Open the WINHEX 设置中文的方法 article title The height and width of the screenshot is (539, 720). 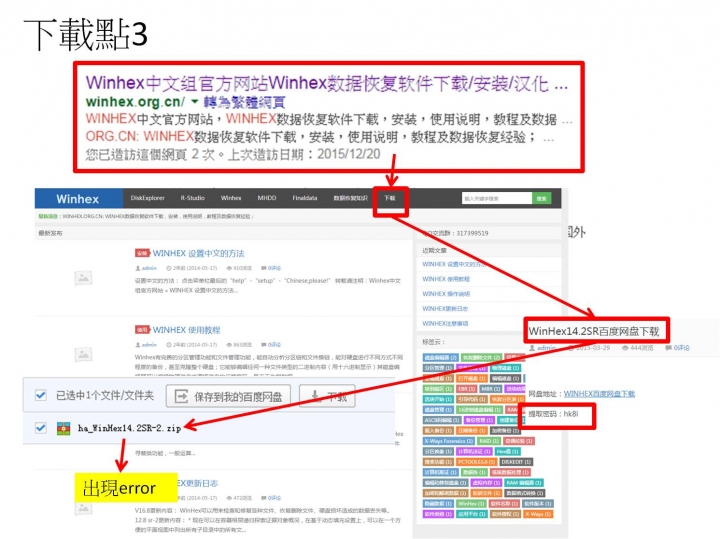(x=198, y=253)
